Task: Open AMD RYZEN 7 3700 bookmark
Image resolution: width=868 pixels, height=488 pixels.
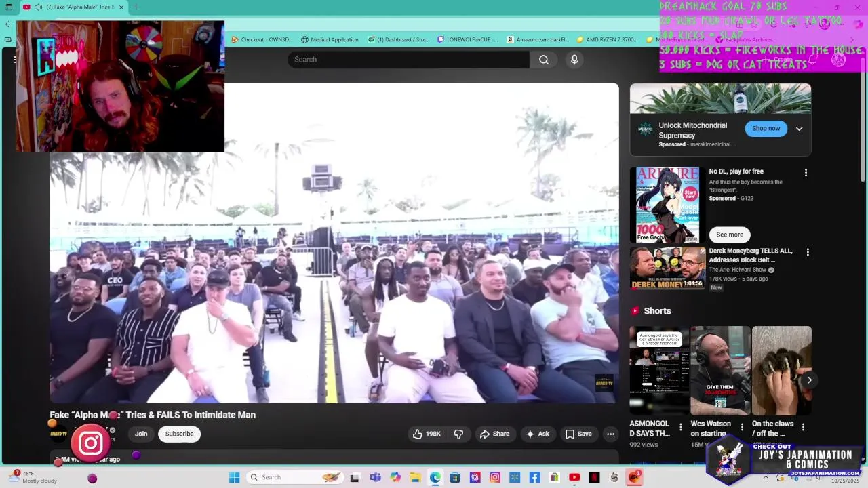Action: [x=608, y=39]
